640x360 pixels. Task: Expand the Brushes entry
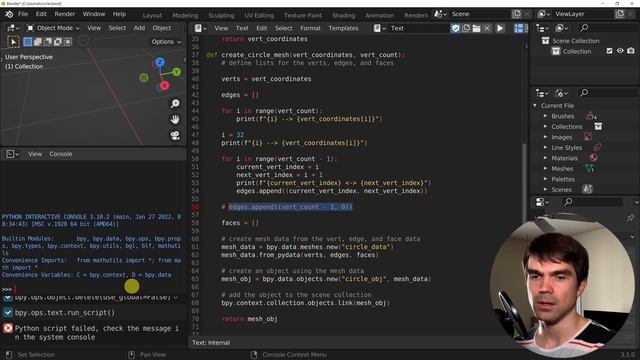[x=545, y=116]
